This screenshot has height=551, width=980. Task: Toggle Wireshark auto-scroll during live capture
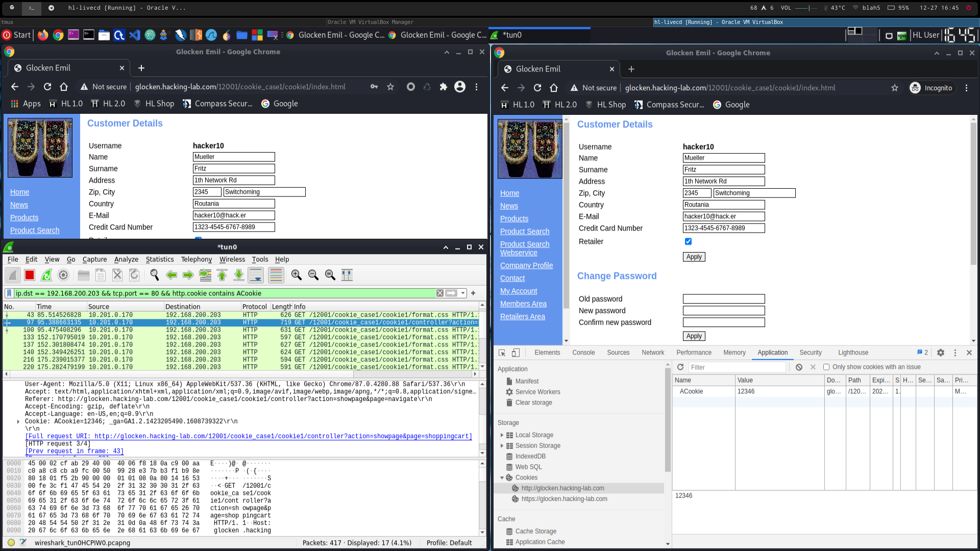pyautogui.click(x=256, y=275)
